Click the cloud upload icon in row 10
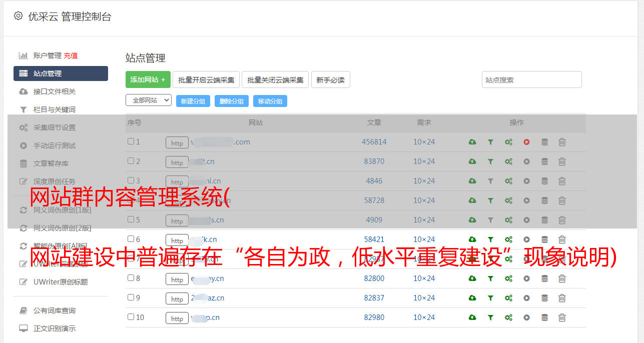 point(472,317)
